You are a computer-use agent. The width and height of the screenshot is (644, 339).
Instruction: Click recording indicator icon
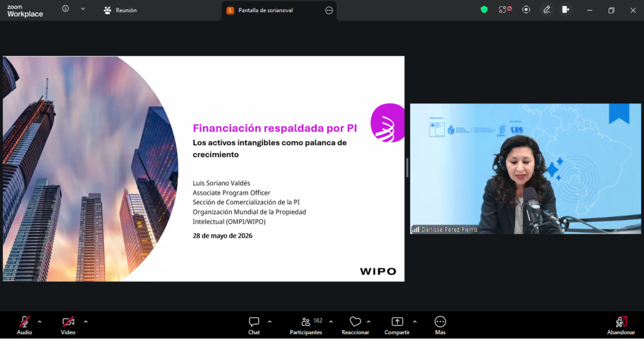[526, 10]
